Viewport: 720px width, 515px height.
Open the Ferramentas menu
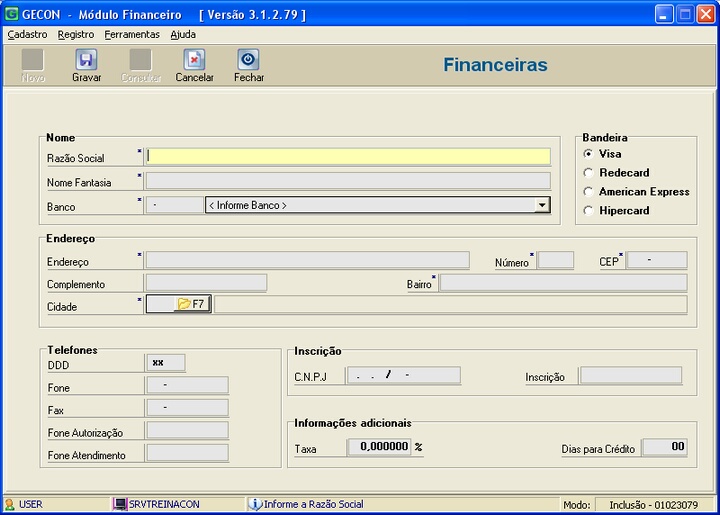coord(132,34)
